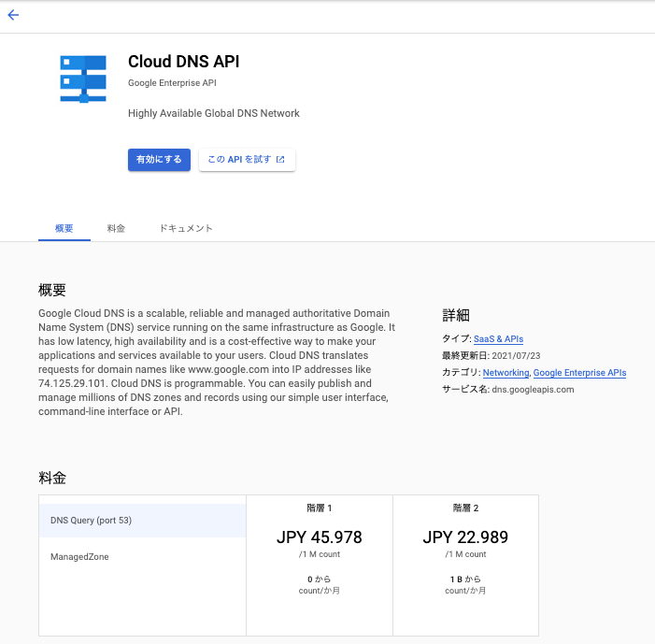The height and width of the screenshot is (644, 655).
Task: Click the Google Cloud DNS description paragraph
Action: coord(217,363)
